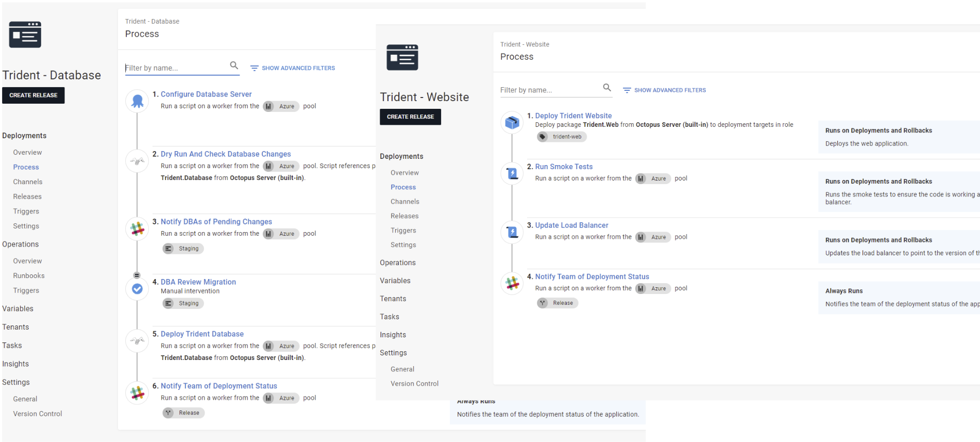980x442 pixels.
Task: Open Triggers in Website sidebar
Action: point(403,231)
